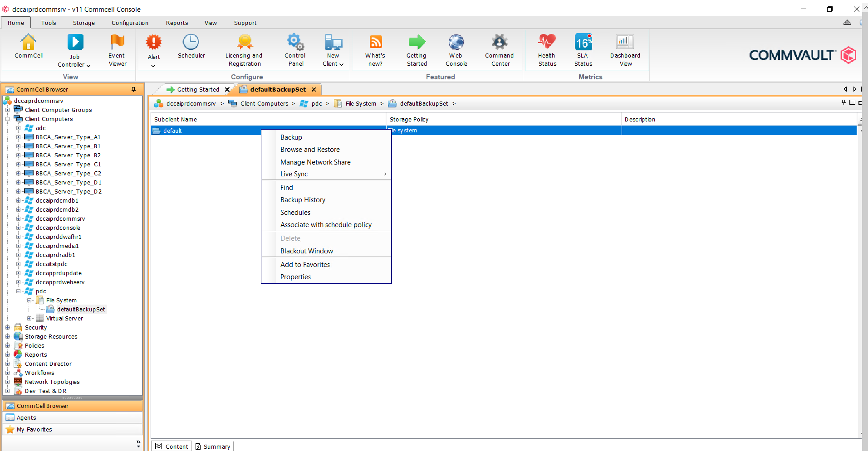This screenshot has height=451, width=868.
Task: Close the defaultBackupSet tab
Action: 314,89
